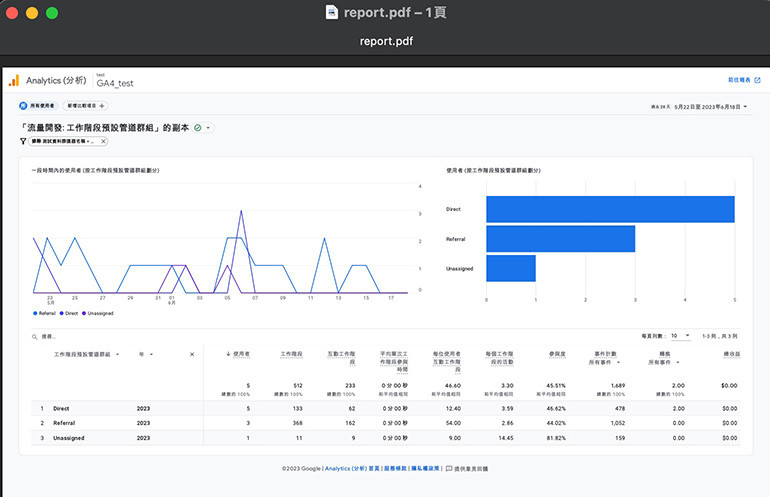Image resolution: width=770 pixels, height=497 pixels.
Task: Click the Google Analytics logo icon
Action: point(14,81)
